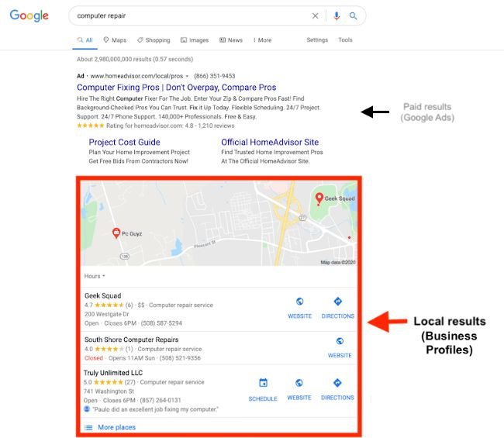Click the (866) 351-9453 ad phone number
The width and height of the screenshot is (504, 438).
click(x=214, y=76)
